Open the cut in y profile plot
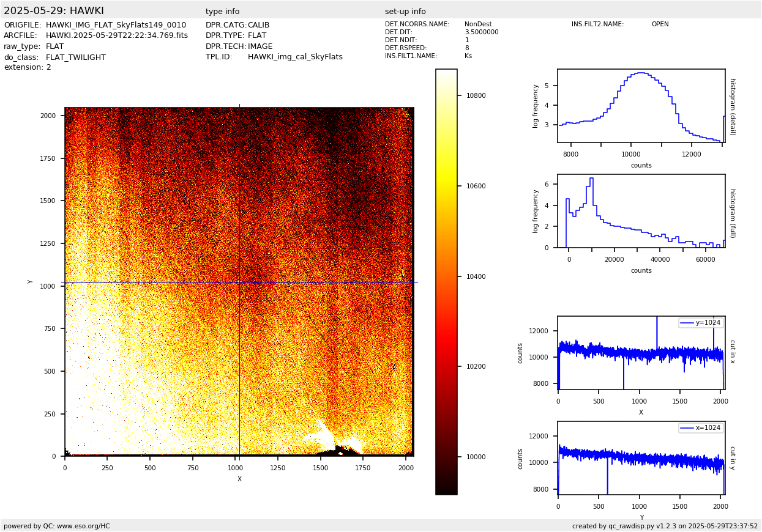The width and height of the screenshot is (762, 532). coord(641,458)
